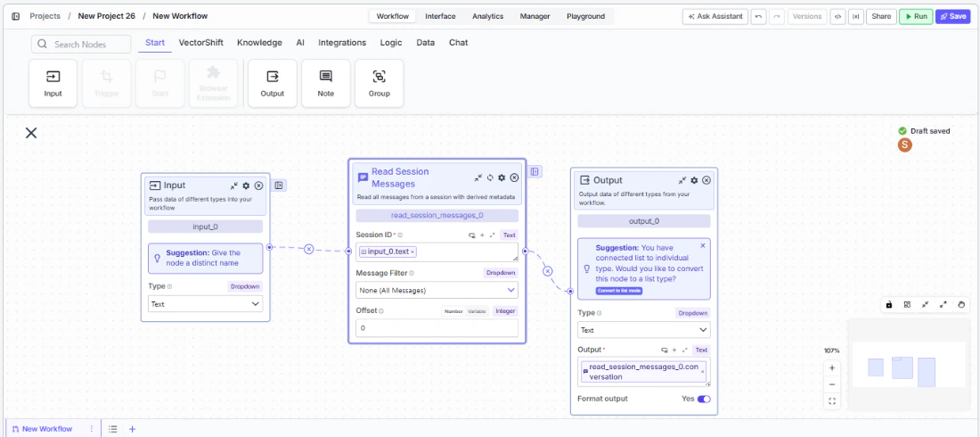Switch to the Analytics tab
980x437 pixels.
pos(487,16)
